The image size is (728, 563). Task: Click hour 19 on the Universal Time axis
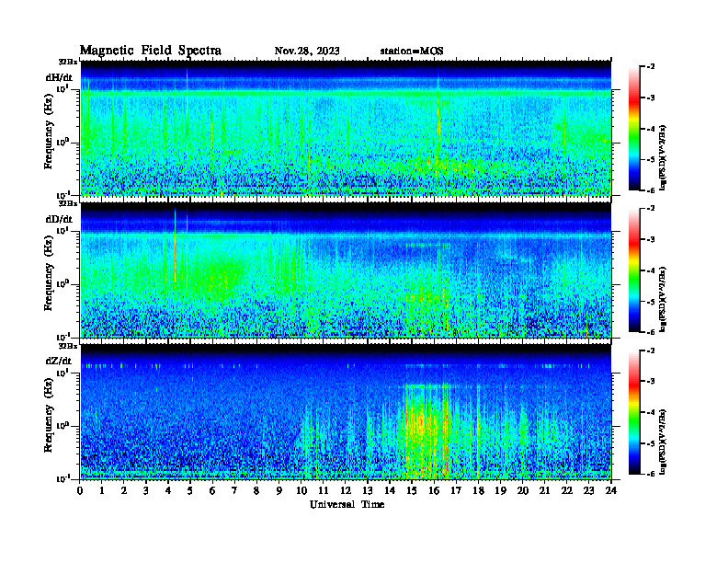click(500, 491)
